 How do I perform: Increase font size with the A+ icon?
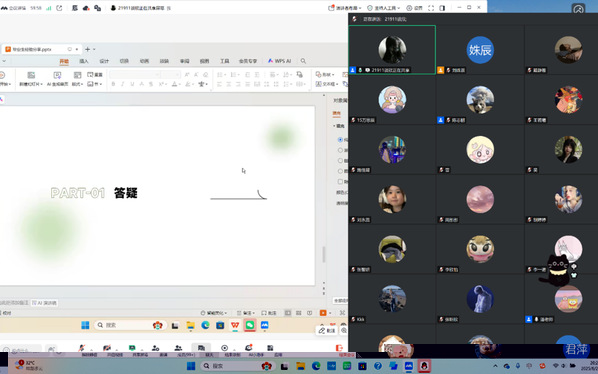[187, 74]
